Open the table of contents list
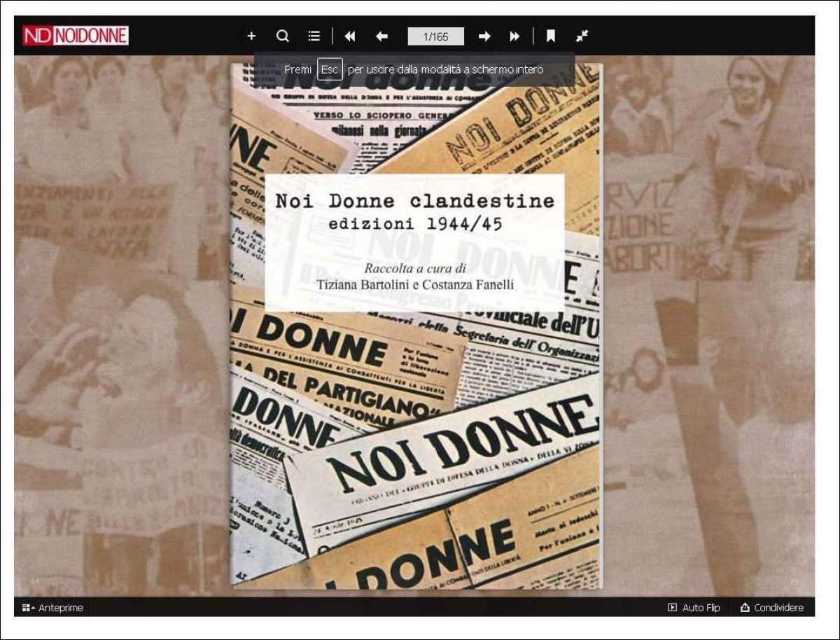The height and width of the screenshot is (640, 840). coord(314,36)
